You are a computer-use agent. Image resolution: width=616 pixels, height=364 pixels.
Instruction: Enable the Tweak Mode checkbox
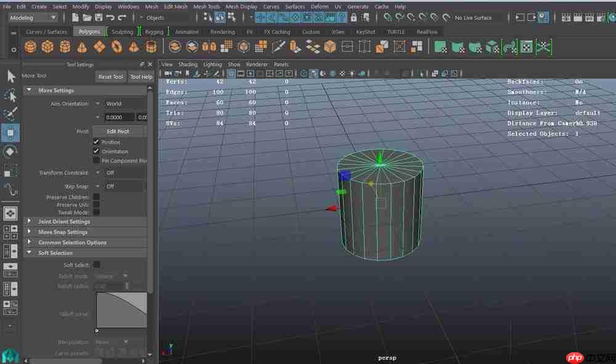click(x=96, y=212)
